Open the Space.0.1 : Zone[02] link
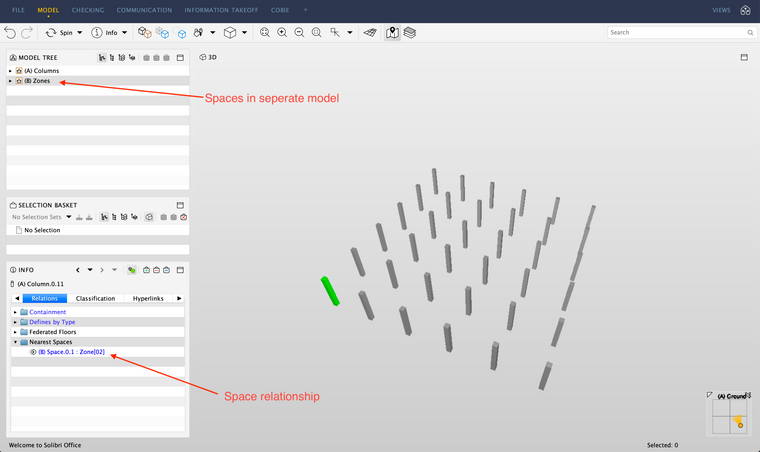760x452 pixels. click(71, 352)
